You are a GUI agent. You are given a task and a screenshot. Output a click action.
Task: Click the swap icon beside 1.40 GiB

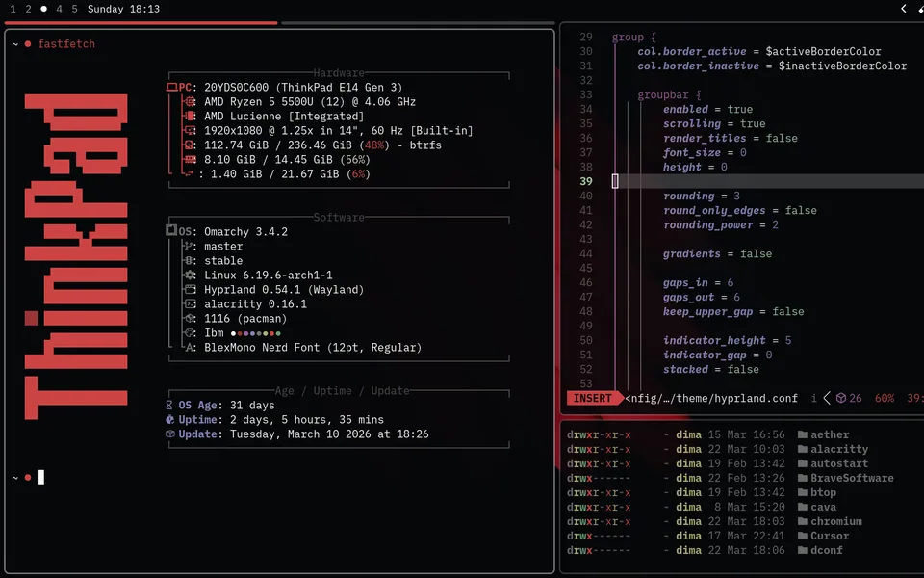click(x=189, y=174)
